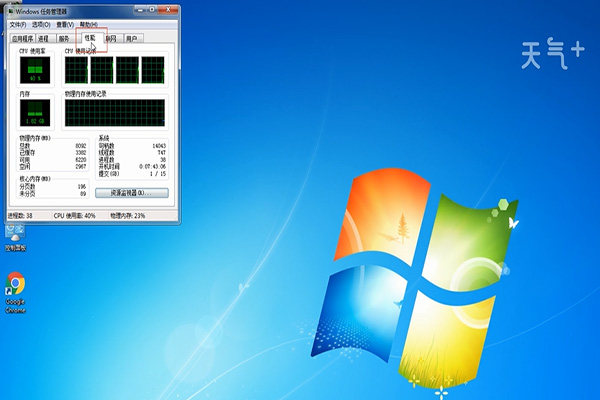This screenshot has width=600, height=400.
Task: Click the 句柄数 row in 系统 group
Action: pyautogui.click(x=132, y=146)
